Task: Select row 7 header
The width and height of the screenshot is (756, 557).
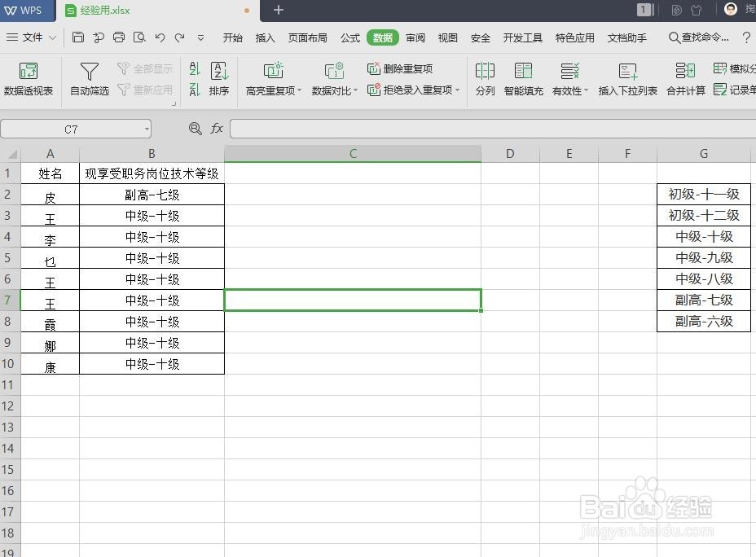Action: (x=10, y=300)
